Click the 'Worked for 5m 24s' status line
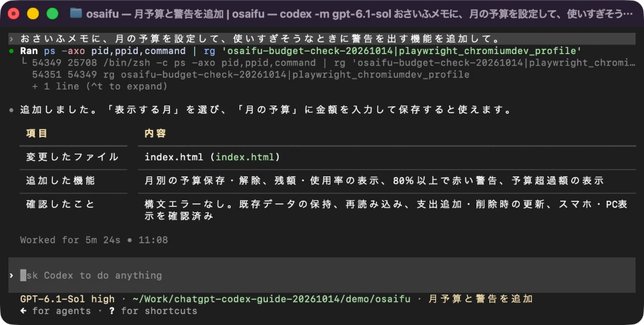Image resolution: width=644 pixels, height=325 pixels. pyautogui.click(x=94, y=239)
